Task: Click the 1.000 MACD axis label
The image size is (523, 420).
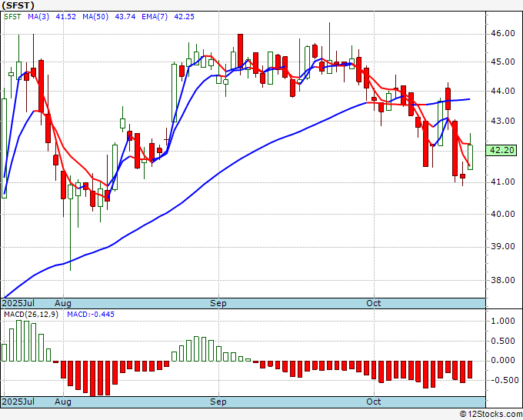Action: click(x=503, y=322)
